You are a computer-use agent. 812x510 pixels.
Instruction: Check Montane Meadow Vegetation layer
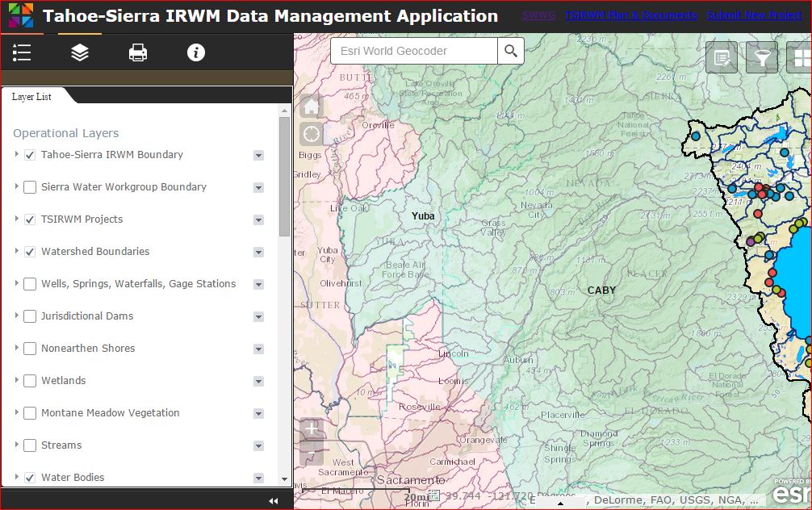point(30,413)
